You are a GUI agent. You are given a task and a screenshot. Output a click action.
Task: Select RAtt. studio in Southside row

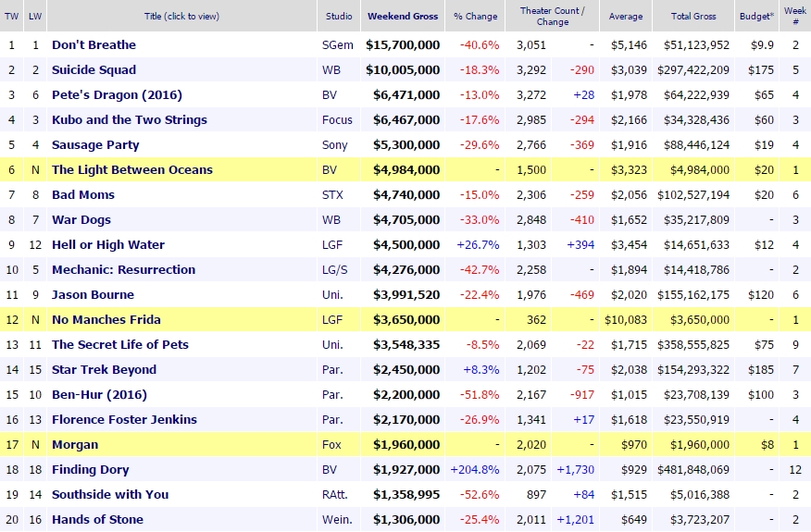(x=334, y=495)
